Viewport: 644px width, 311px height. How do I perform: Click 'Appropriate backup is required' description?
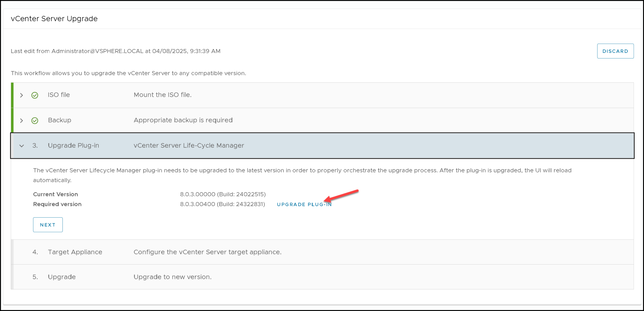(x=183, y=120)
